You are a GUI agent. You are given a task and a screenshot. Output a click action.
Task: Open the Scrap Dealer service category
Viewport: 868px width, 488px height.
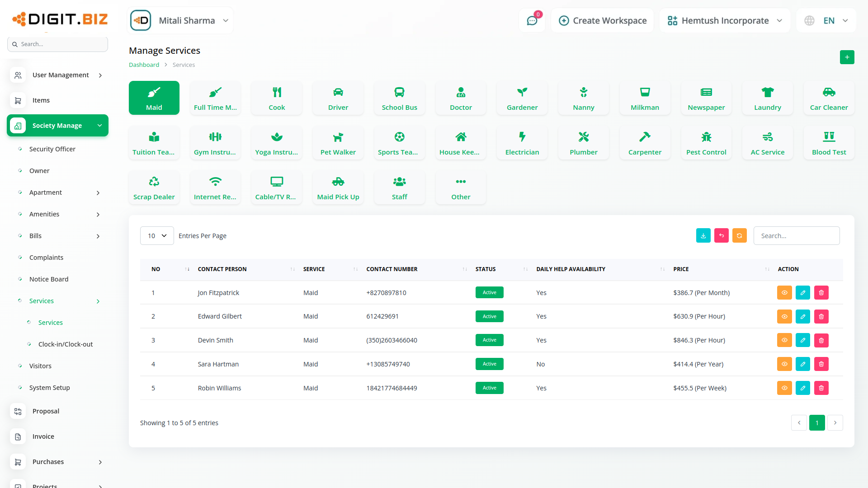[x=154, y=188]
